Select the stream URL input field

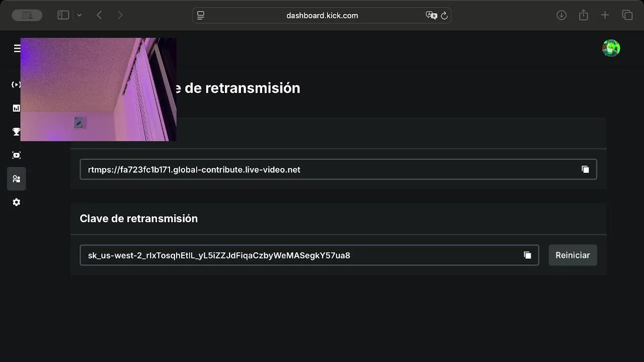(x=338, y=169)
